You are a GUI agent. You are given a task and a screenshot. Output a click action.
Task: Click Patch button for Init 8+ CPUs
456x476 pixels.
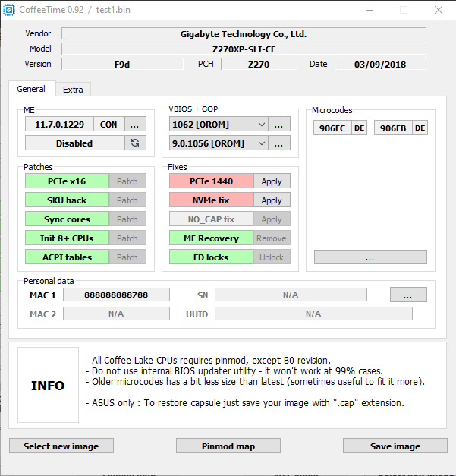click(127, 238)
